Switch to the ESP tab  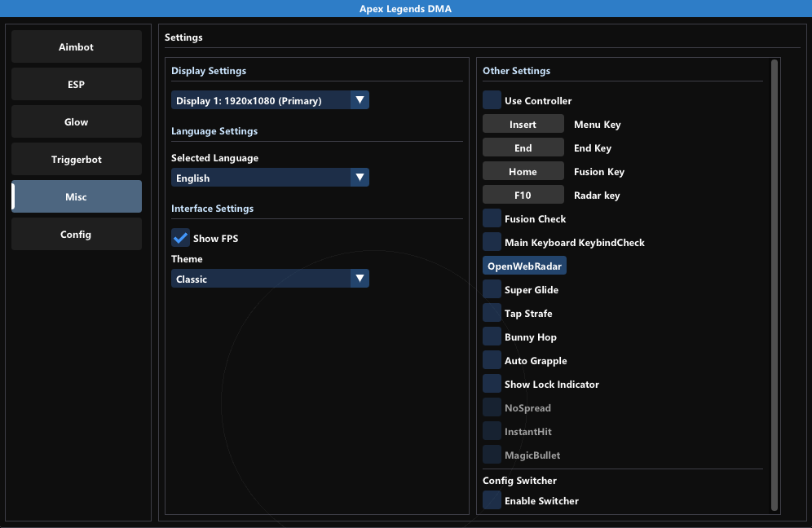(x=77, y=85)
